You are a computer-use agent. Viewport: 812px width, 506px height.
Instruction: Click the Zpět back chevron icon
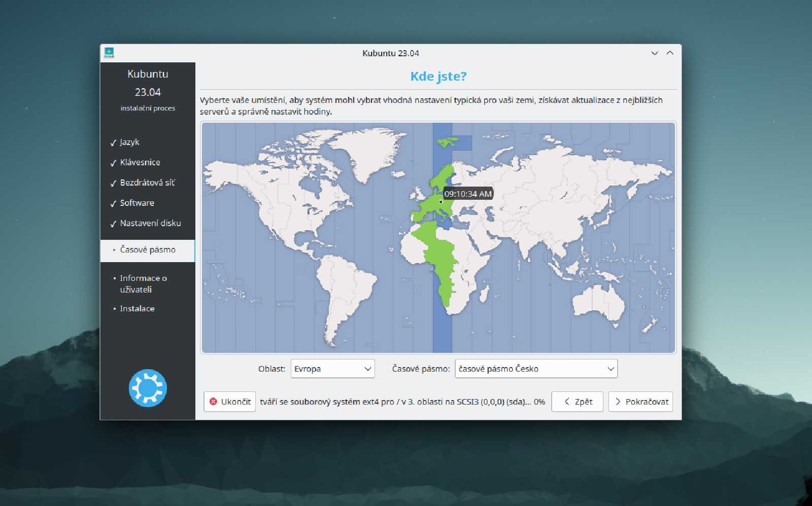coord(567,402)
